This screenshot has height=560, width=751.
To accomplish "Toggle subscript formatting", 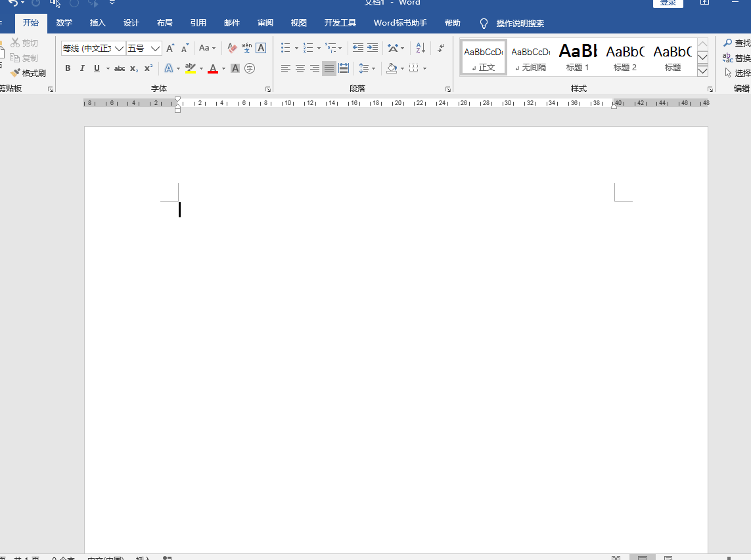I will tap(134, 68).
